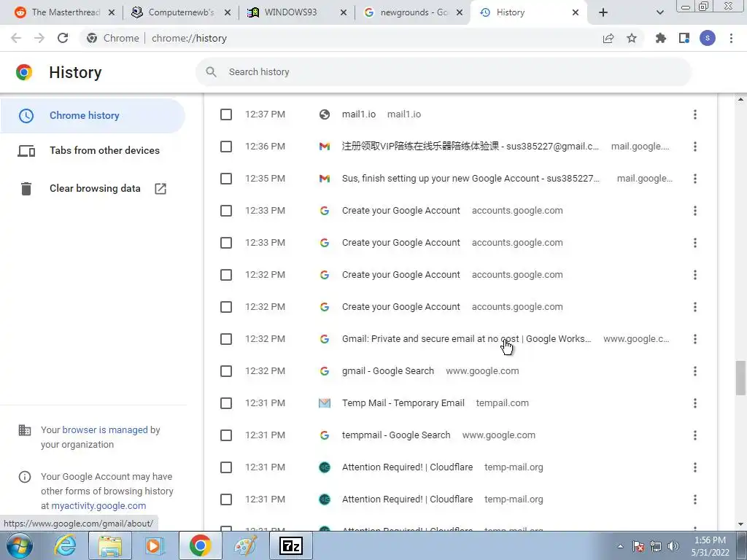Click the volume speaker tray icon
Screen dimensions: 747x560
coord(673,546)
